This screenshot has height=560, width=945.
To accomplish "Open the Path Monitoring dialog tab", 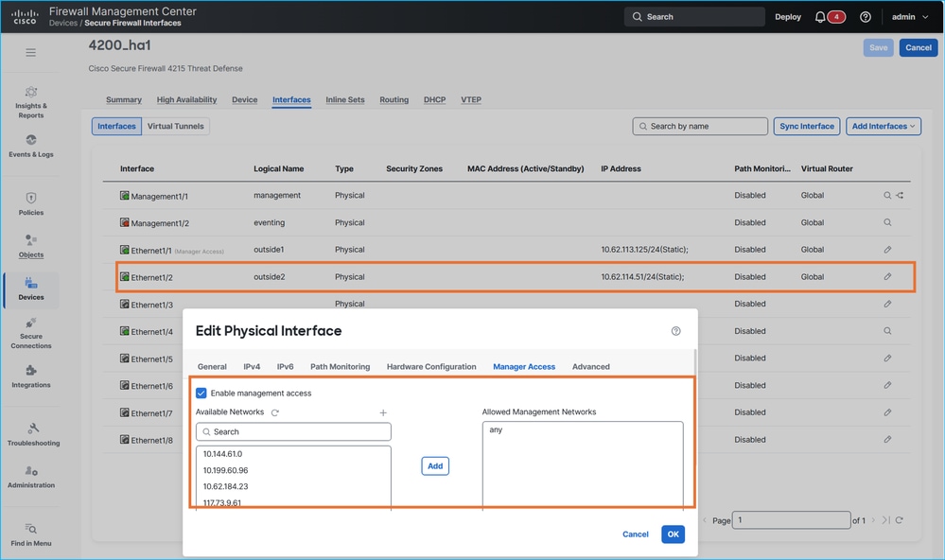I will click(x=340, y=366).
